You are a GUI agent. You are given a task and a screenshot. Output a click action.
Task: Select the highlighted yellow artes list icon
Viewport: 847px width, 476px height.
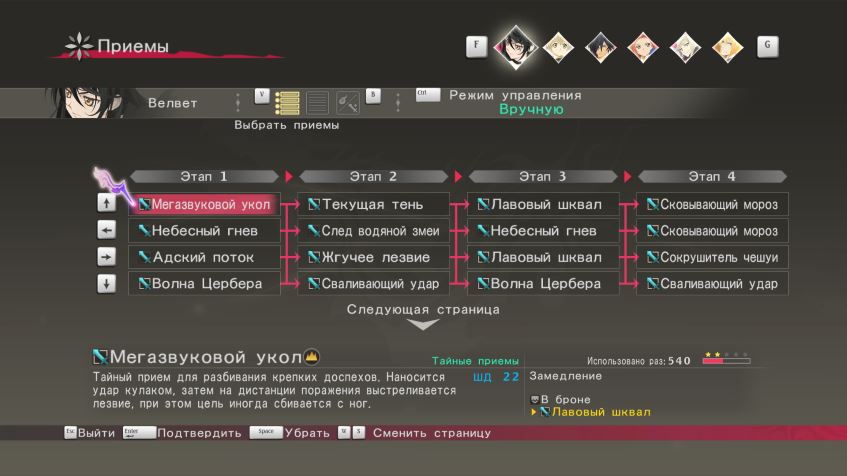(x=288, y=102)
